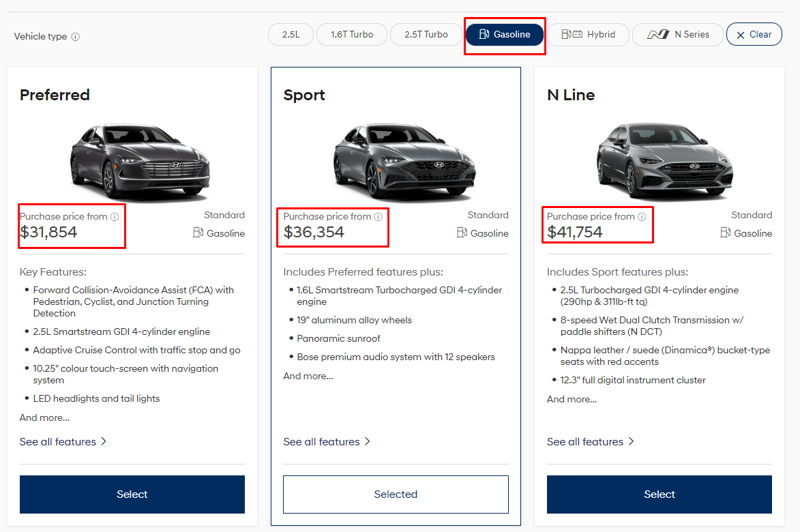
Task: Click gas pump icon on N Line card
Action: (726, 233)
